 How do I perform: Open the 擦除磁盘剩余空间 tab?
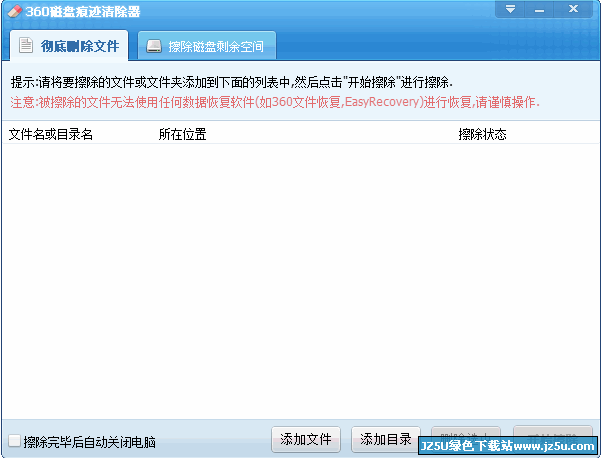coord(207,46)
